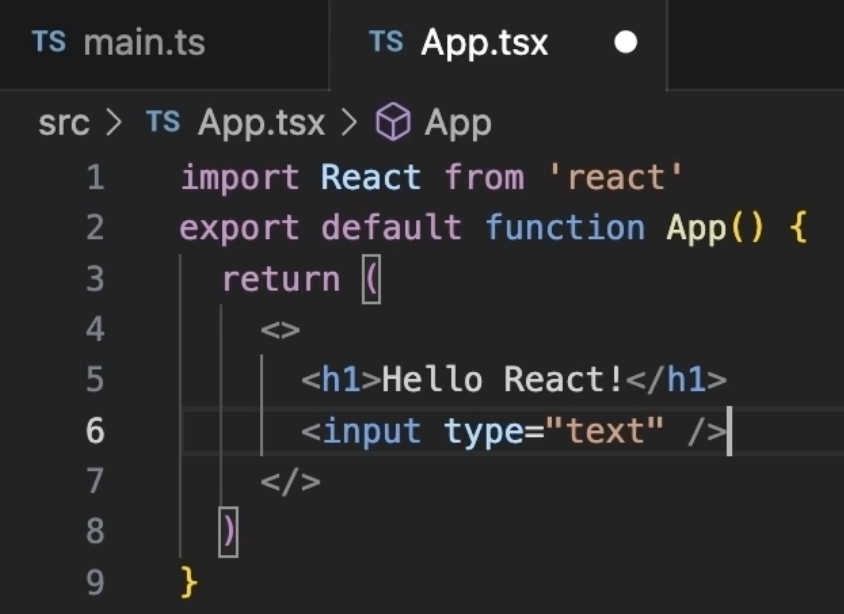The image size is (844, 614).
Task: Click the opening curly brace on line 2
Action: pyautogui.click(x=798, y=227)
